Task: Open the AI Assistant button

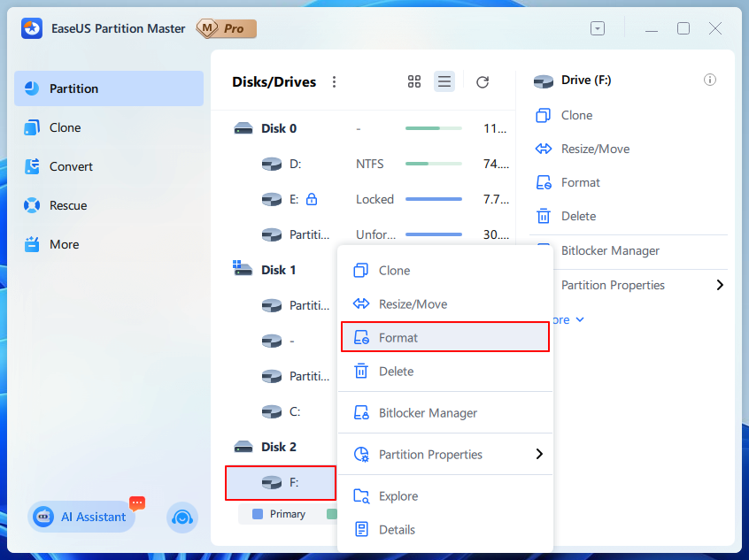Action: point(81,518)
